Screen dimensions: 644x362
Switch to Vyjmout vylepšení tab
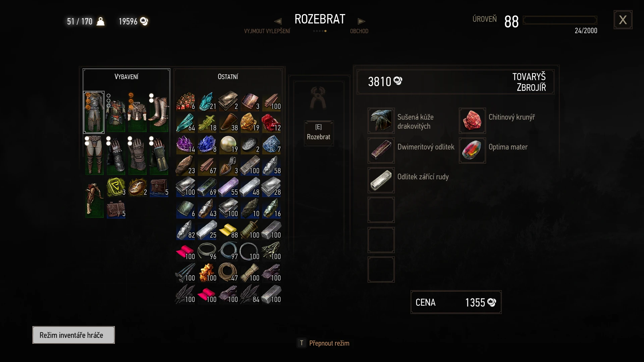[x=267, y=31]
